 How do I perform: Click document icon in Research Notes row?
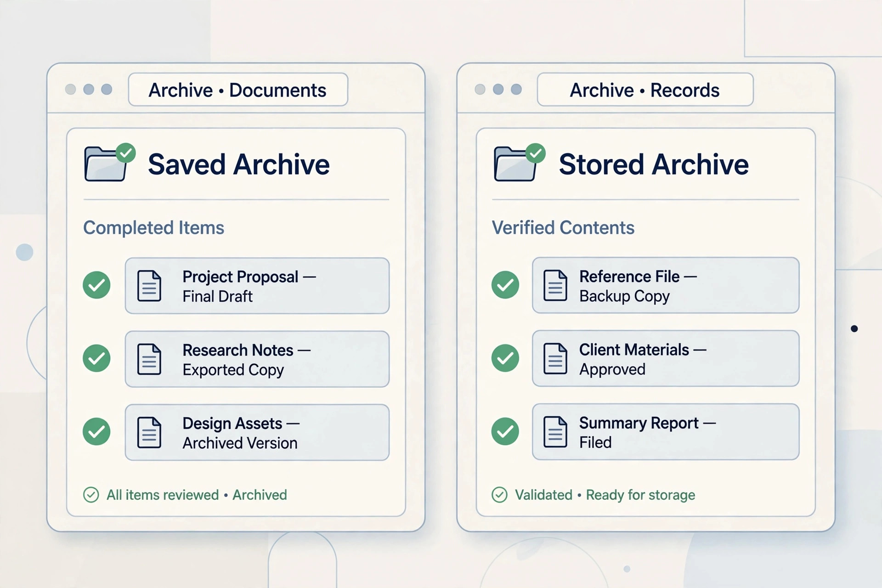click(x=149, y=359)
